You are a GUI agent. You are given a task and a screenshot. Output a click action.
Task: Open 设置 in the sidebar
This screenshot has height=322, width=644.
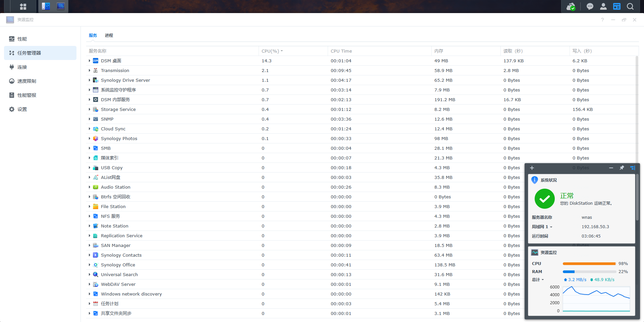point(22,109)
